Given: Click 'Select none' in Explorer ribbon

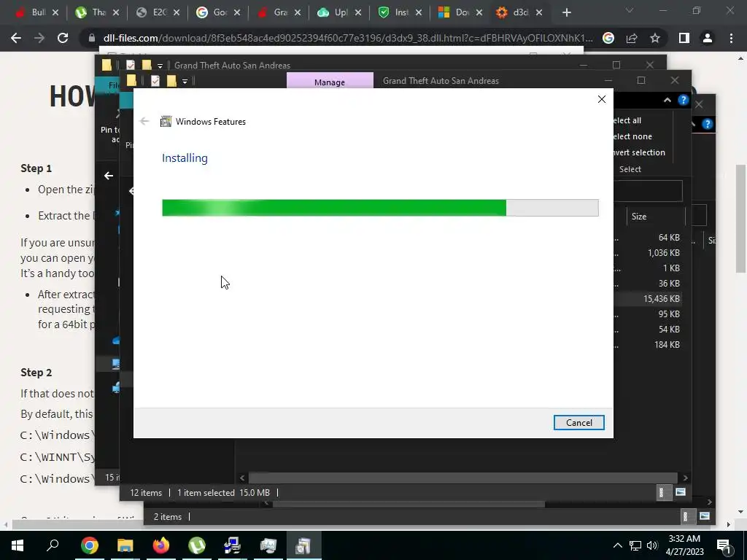Looking at the screenshot, I should [x=632, y=136].
